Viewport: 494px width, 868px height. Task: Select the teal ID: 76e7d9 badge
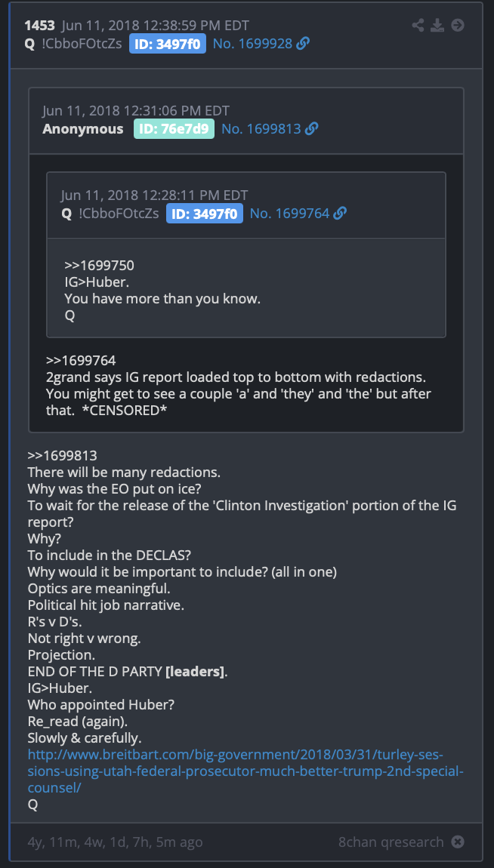point(174,129)
